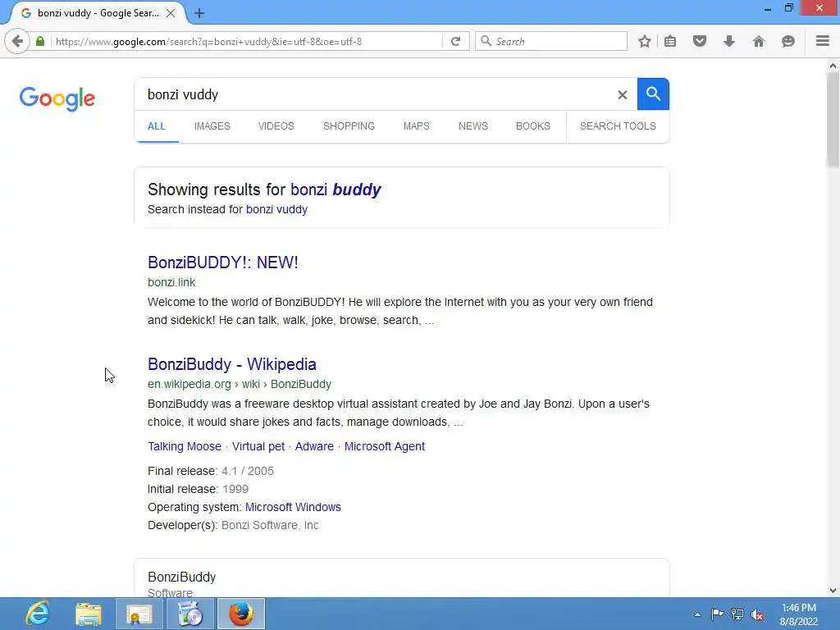Open the Virtual pet sitelink

pyautogui.click(x=258, y=447)
